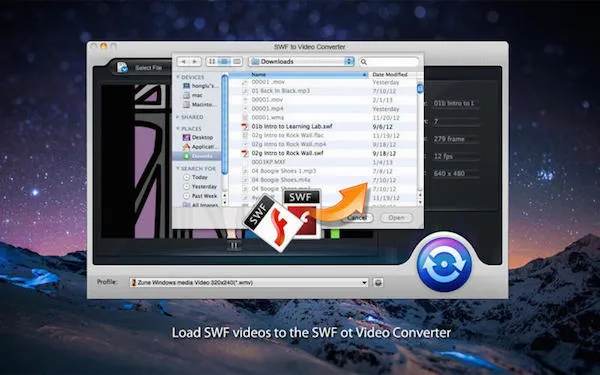
Task: Open the profile settings icon beside Profile dropdown
Action: [378, 283]
